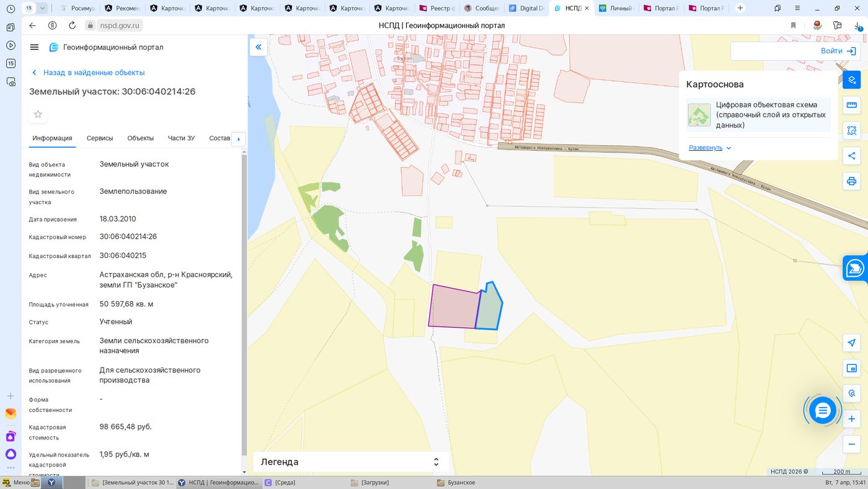The width and height of the screenshot is (868, 489).
Task: Locate my position with navigation arrow
Action: tap(852, 343)
